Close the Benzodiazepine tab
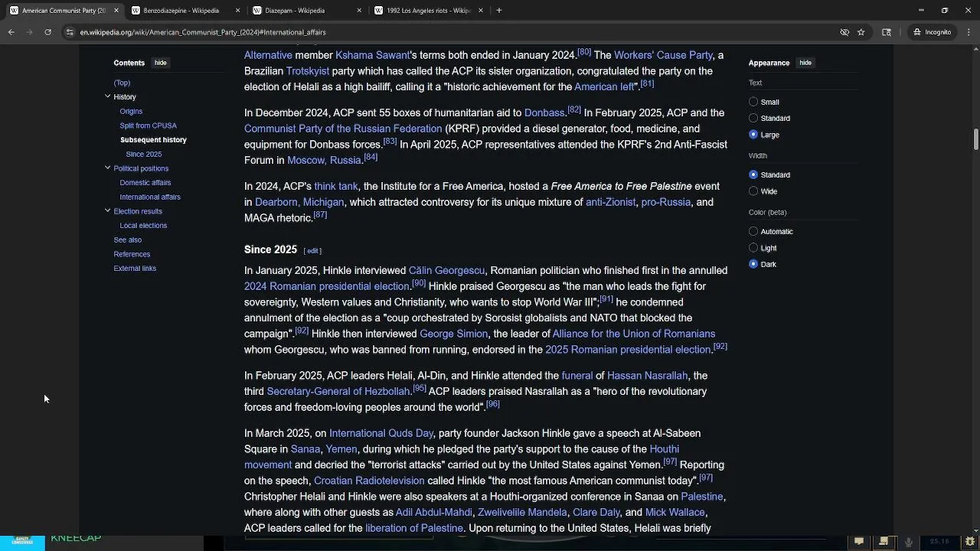 pyautogui.click(x=238, y=11)
